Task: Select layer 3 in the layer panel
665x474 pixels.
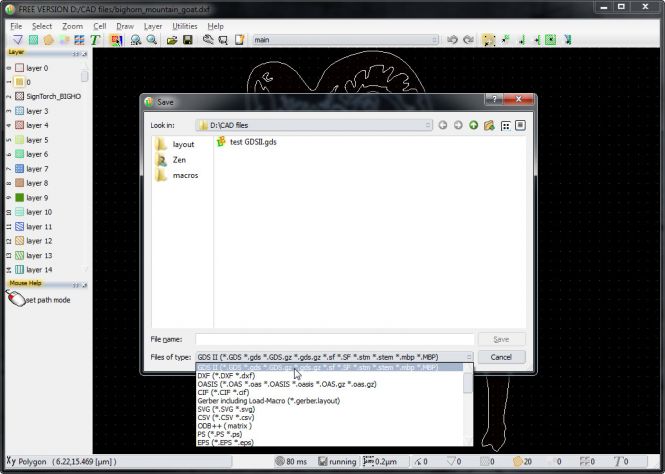Action: 37,111
